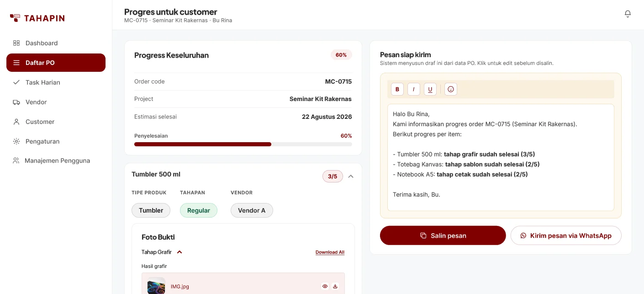Click the copy icon in Salin pesan
644x294 pixels.
click(423, 235)
